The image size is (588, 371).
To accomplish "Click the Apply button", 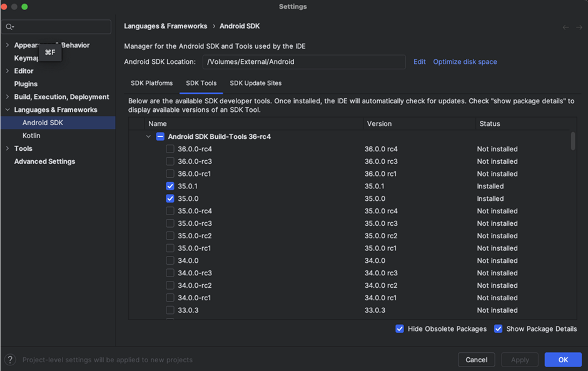I will [x=520, y=360].
